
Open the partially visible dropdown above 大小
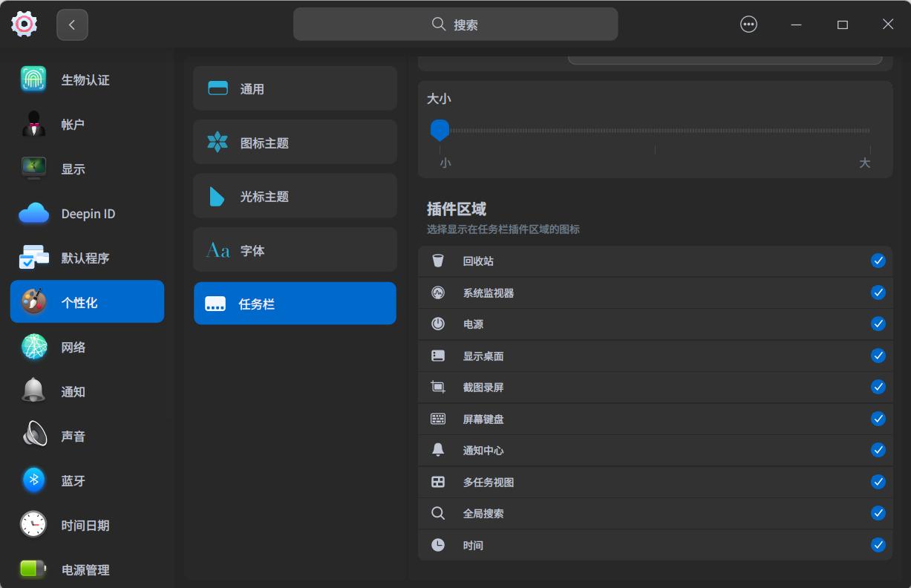pos(725,59)
